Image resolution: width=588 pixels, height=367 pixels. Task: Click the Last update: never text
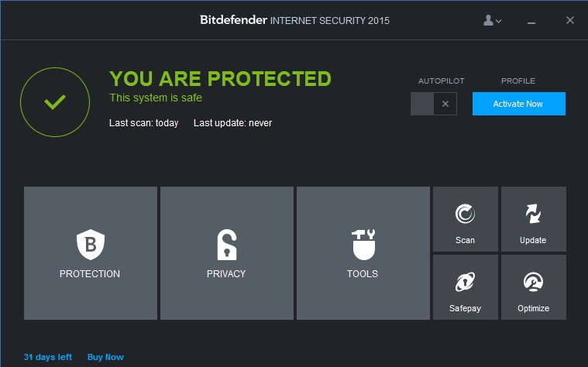point(232,123)
